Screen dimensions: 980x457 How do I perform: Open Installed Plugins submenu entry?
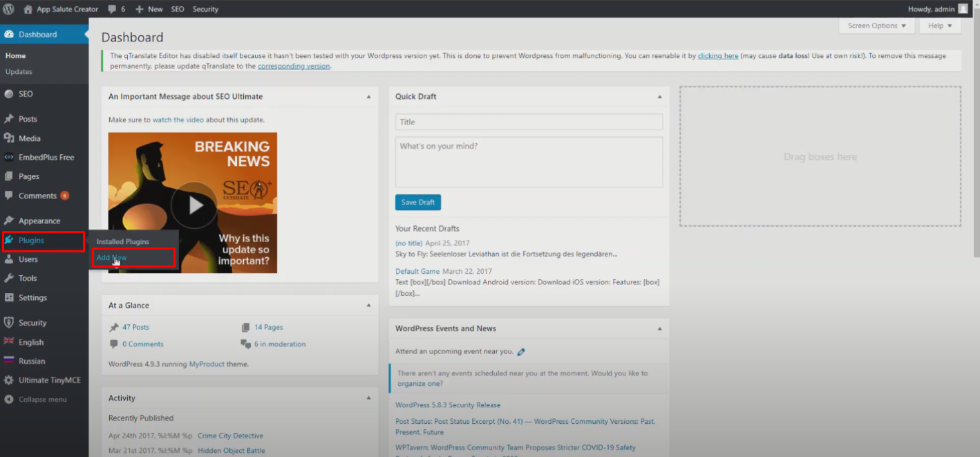(122, 242)
